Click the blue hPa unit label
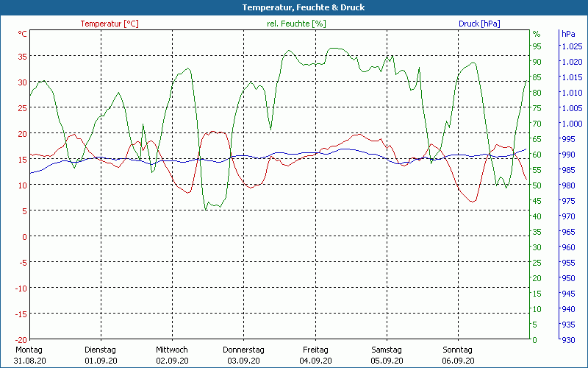Viewport: 588px width, 368px height. pyautogui.click(x=568, y=34)
